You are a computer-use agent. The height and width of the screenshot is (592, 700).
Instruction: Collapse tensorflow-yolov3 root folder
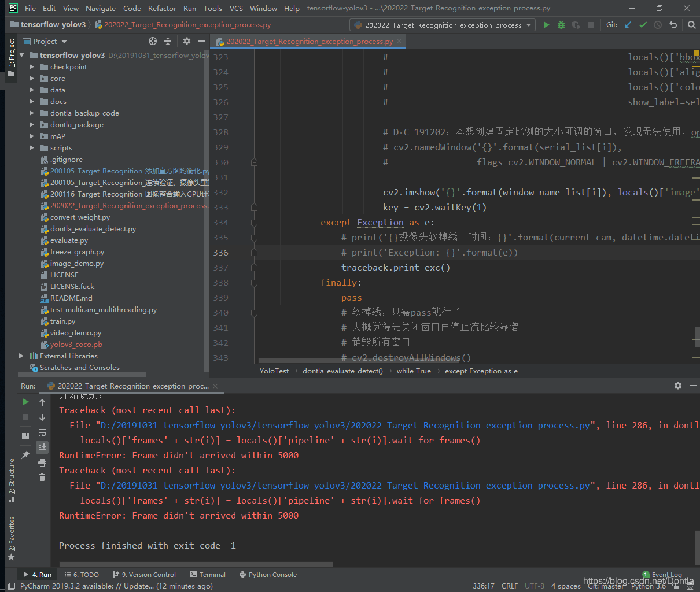pos(23,55)
